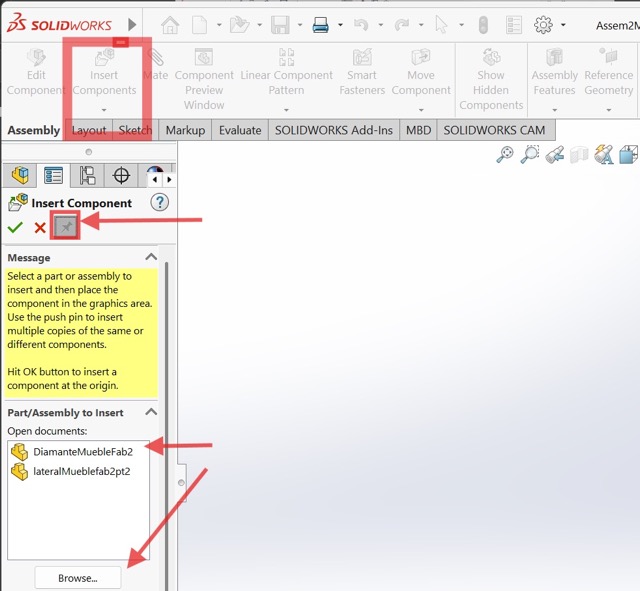640x591 pixels.
Task: Switch to the Sketch tab
Action: point(135,130)
